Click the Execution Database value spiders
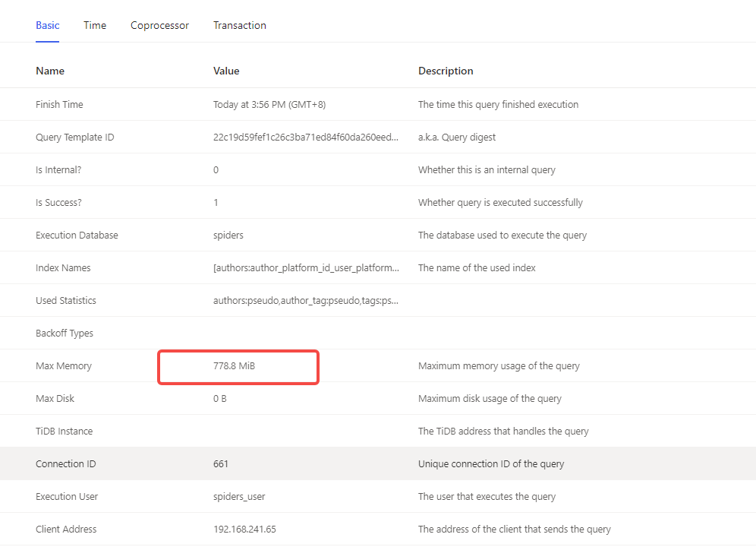Screen dimensions: 756x547 [228, 235]
